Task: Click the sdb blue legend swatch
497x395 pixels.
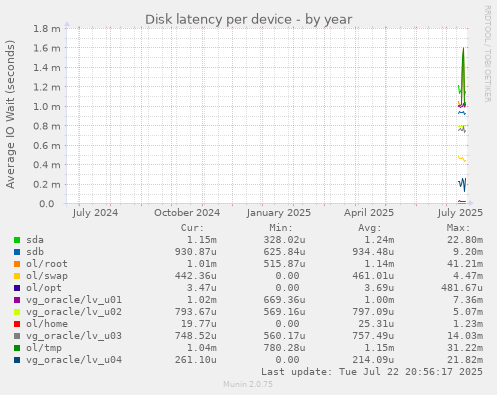Action: (17, 252)
